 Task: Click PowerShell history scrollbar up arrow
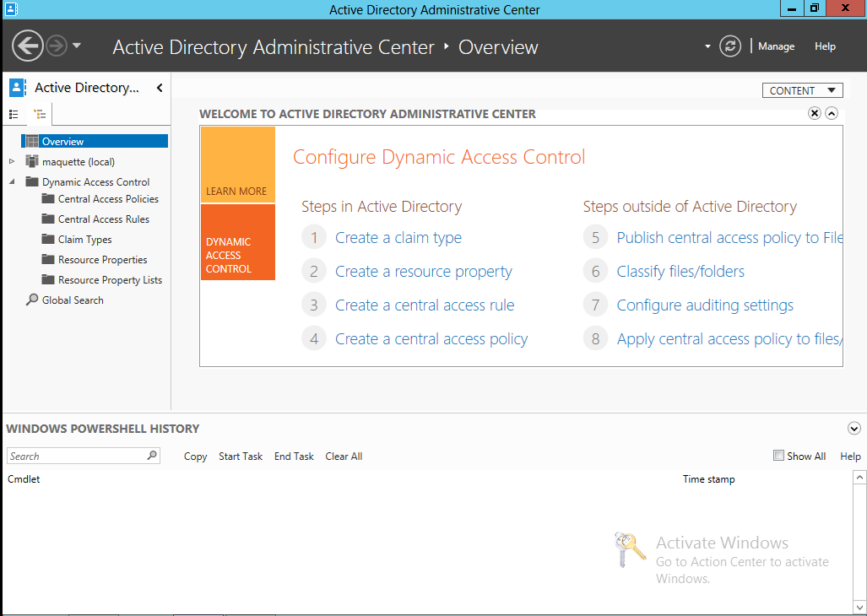click(859, 478)
